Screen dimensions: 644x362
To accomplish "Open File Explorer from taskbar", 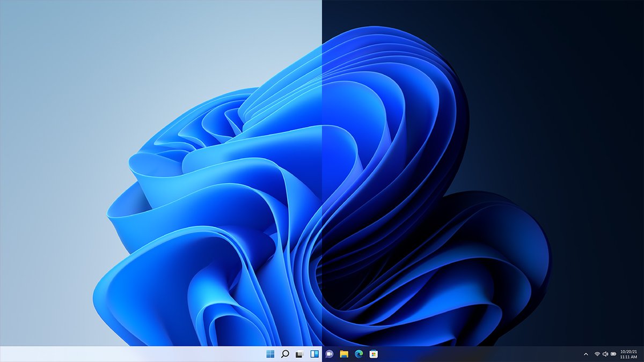I will click(x=344, y=354).
